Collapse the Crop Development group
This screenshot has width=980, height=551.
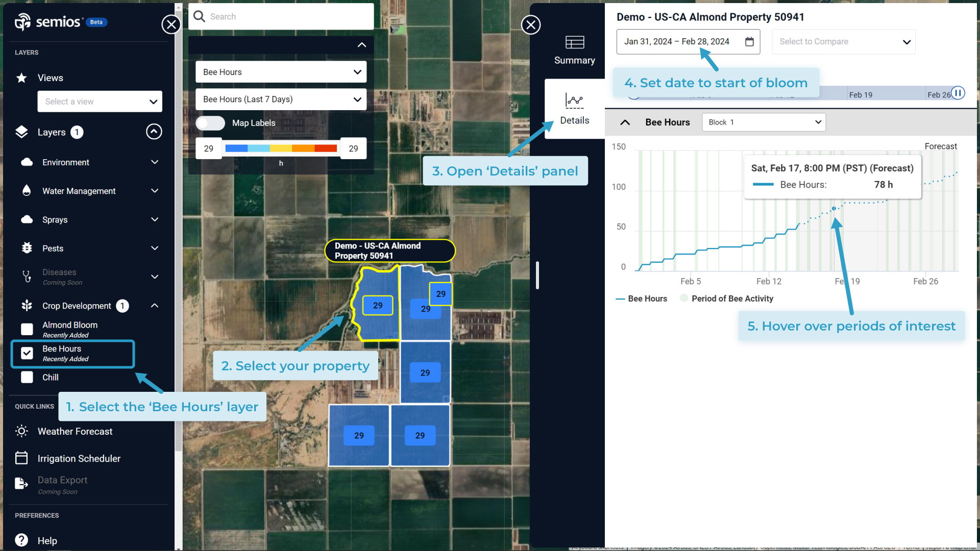coord(155,306)
